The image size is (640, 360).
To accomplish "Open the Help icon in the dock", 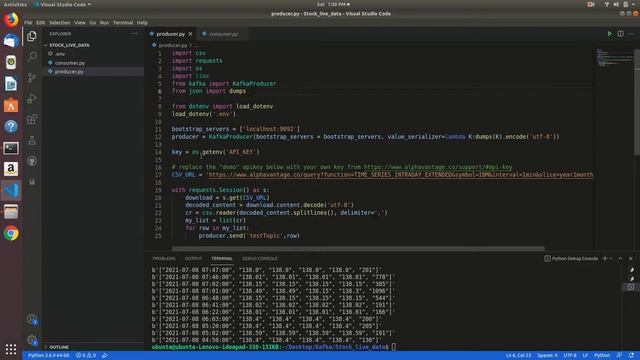I will click(11, 127).
